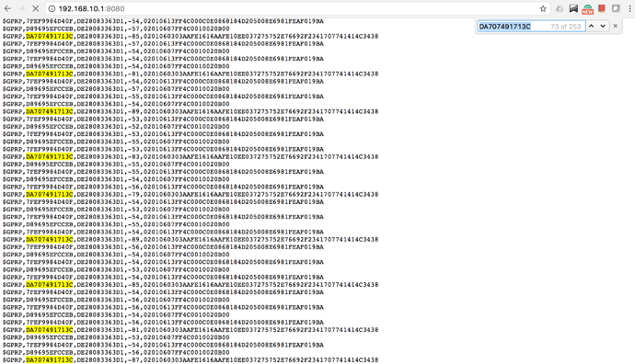Open the black and white banner extension
Viewport: 635px width, 364px height.
tap(573, 8)
